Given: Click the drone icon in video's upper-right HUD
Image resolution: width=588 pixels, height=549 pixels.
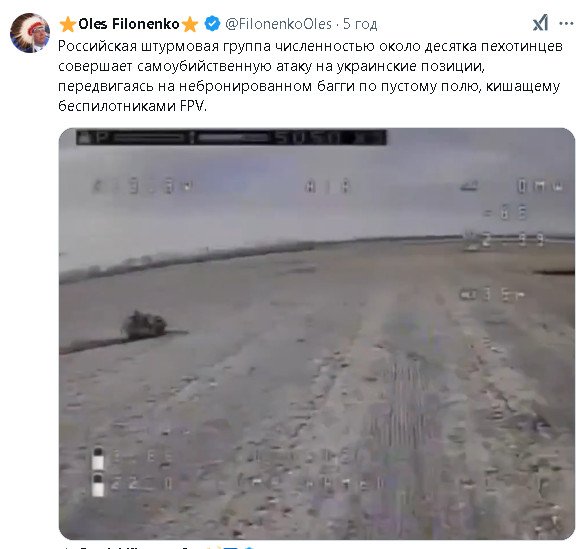Looking at the screenshot, I should [x=469, y=185].
